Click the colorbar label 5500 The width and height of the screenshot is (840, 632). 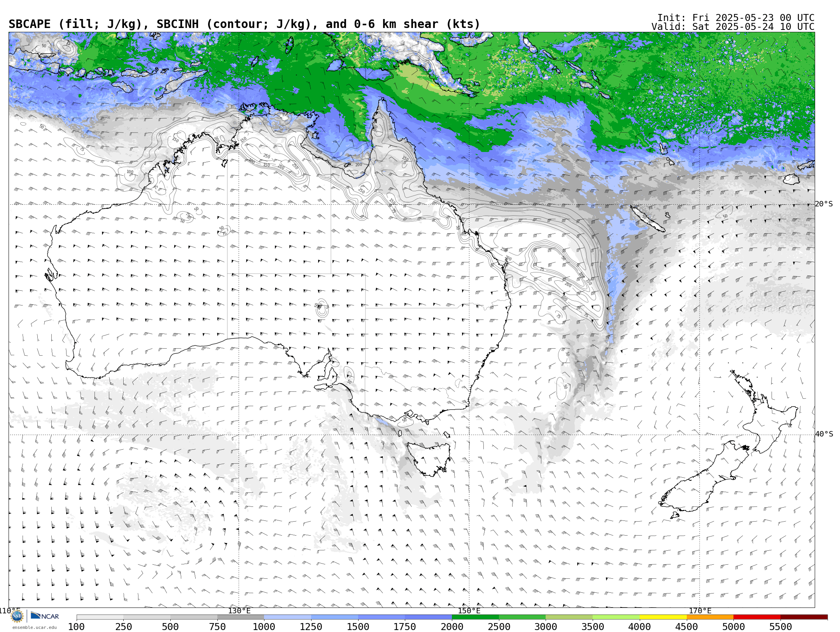click(780, 627)
